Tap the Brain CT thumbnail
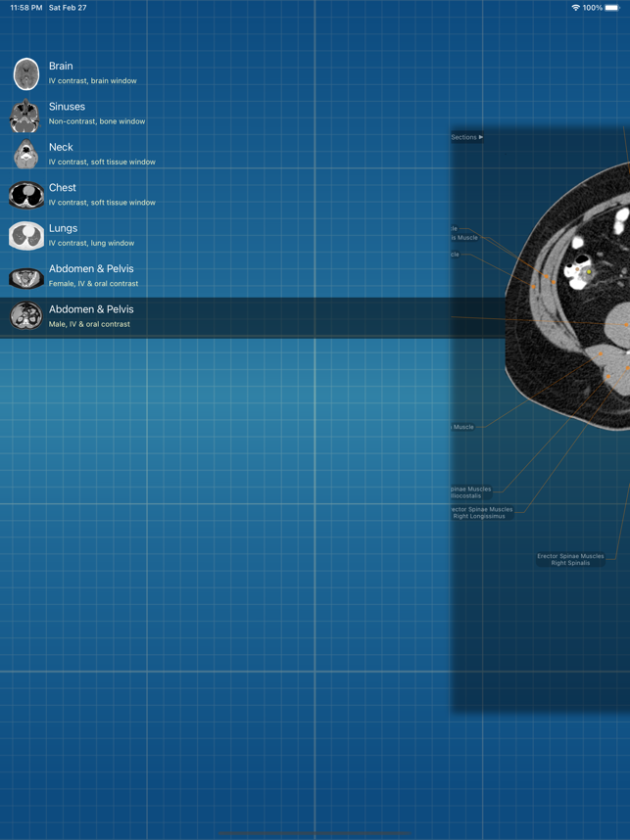 (26, 73)
